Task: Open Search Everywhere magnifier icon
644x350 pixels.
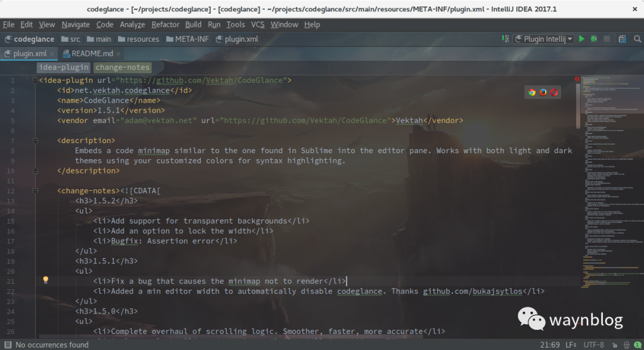Action: coord(637,39)
